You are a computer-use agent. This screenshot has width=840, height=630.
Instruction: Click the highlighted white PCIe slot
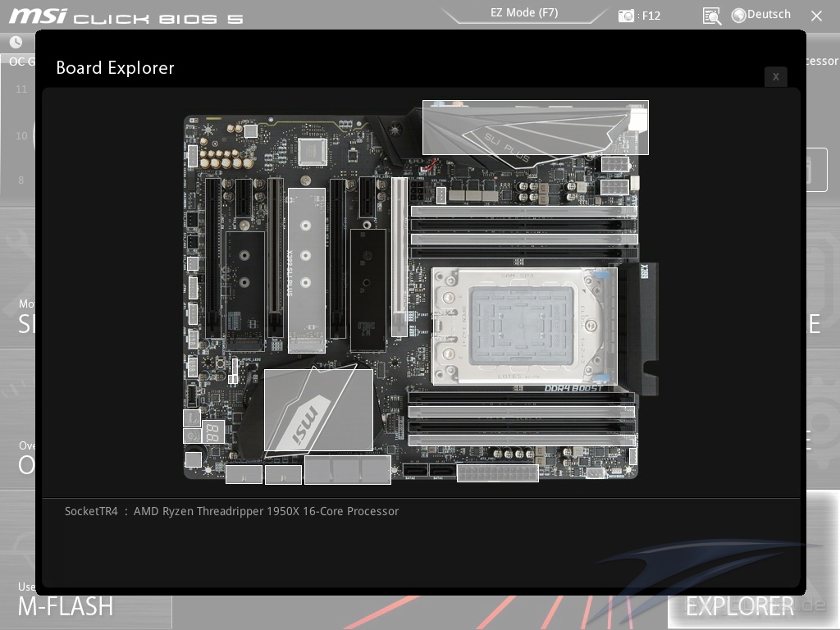(x=399, y=258)
